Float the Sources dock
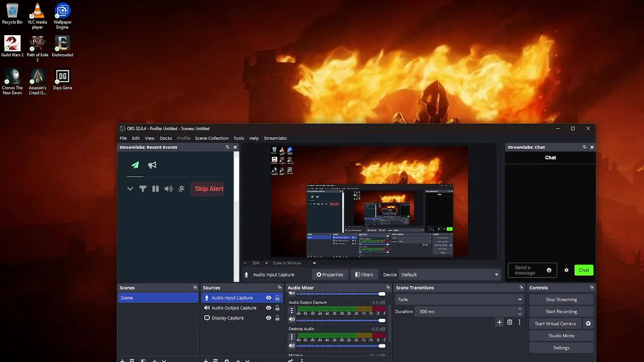The width and height of the screenshot is (644, 362). pos(279,288)
